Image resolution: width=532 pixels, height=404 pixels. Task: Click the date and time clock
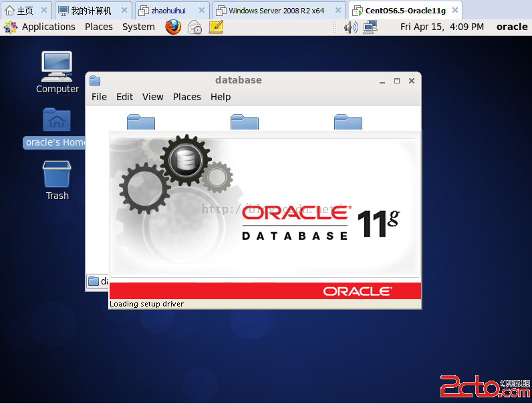coord(442,27)
